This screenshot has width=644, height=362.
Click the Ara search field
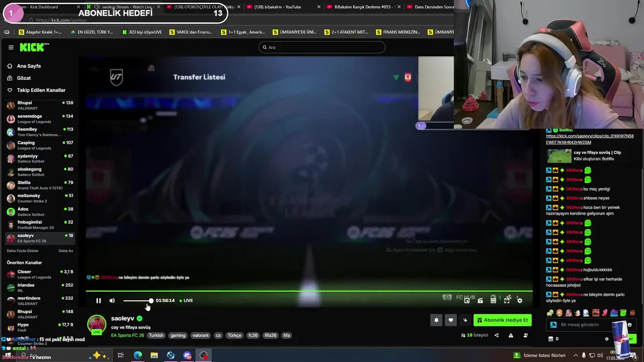coord(322,47)
